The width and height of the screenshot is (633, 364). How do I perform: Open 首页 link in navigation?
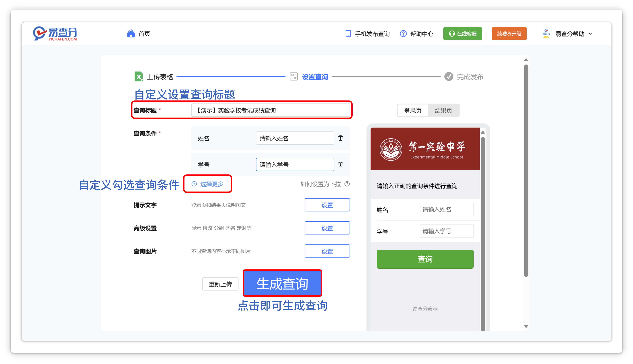[144, 34]
